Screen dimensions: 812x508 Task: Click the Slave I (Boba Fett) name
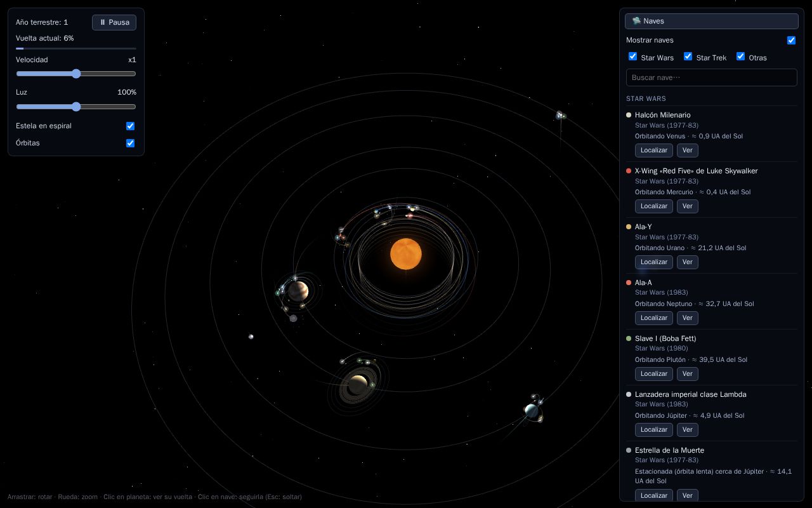coord(665,338)
